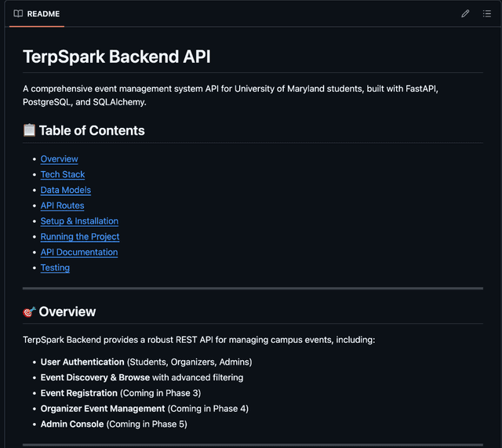Click '(Coming in Phase 3)' text

pos(160,393)
